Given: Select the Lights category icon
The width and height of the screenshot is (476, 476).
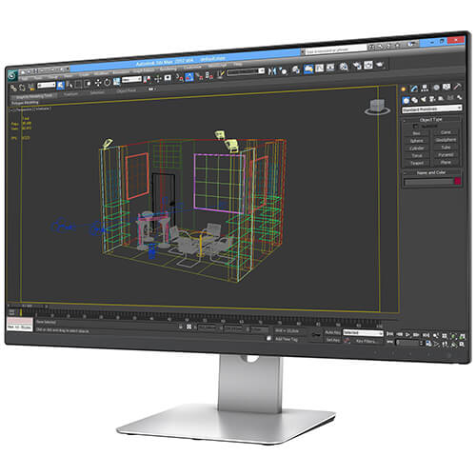Looking at the screenshot, I should (x=424, y=100).
